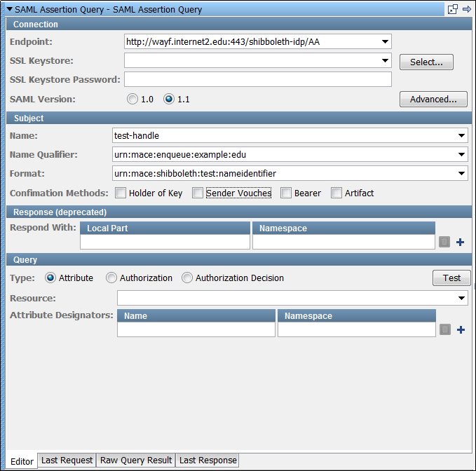Click Attribute Designators Name column header

pyautogui.click(x=196, y=315)
